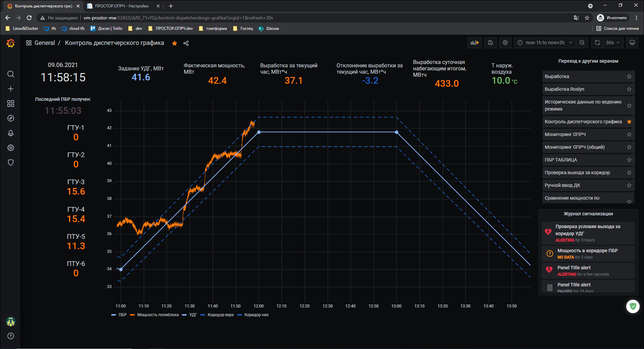Image resolution: width=644 pixels, height=349 pixels.
Task: Expand the 30s refresh interval dropdown
Action: (613, 43)
